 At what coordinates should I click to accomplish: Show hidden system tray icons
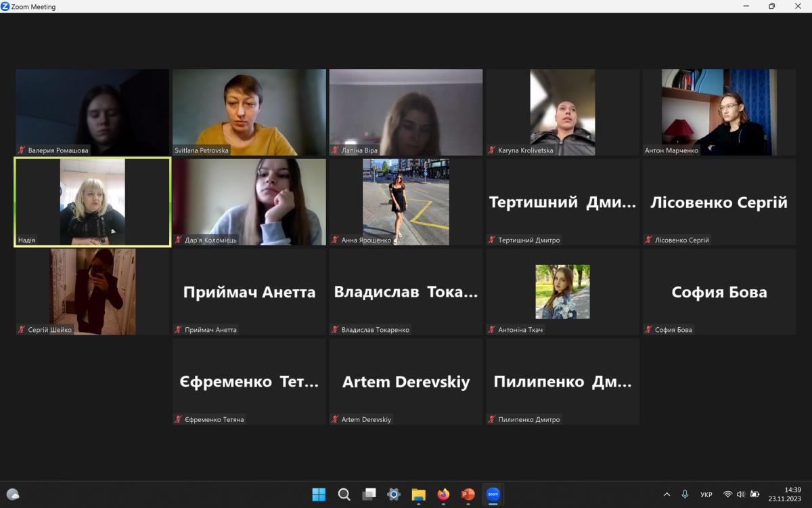(x=667, y=494)
